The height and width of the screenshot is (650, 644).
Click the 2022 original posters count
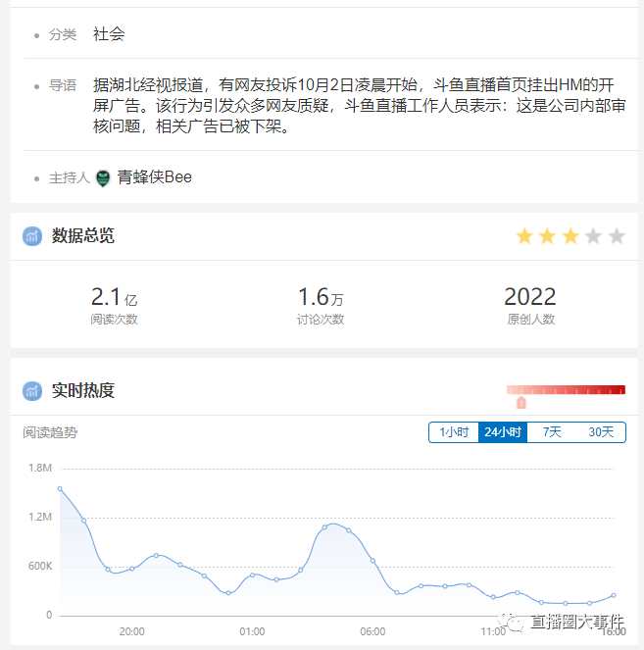point(530,297)
